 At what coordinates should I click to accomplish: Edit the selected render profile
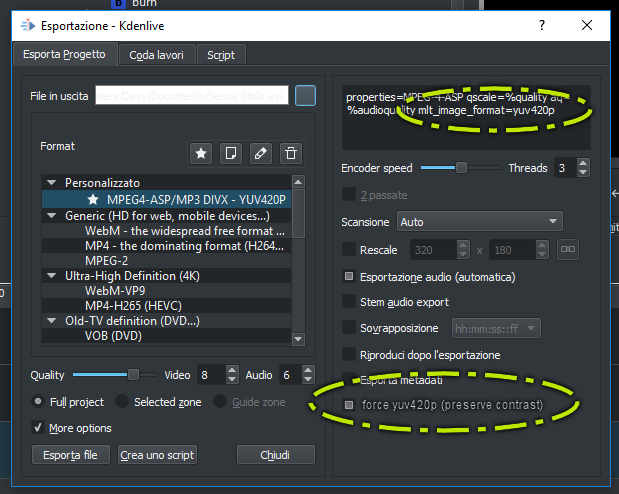coord(261,153)
